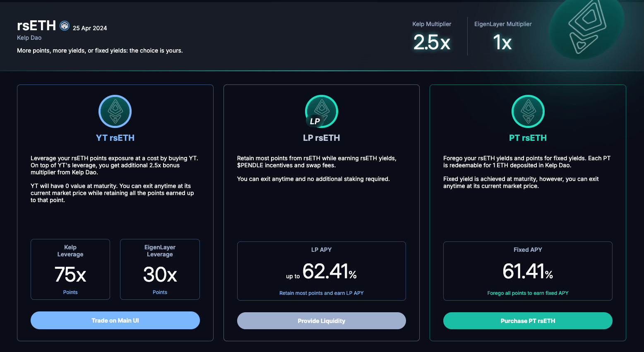Click the 75x Kelp Leverage value

pyautogui.click(x=70, y=275)
